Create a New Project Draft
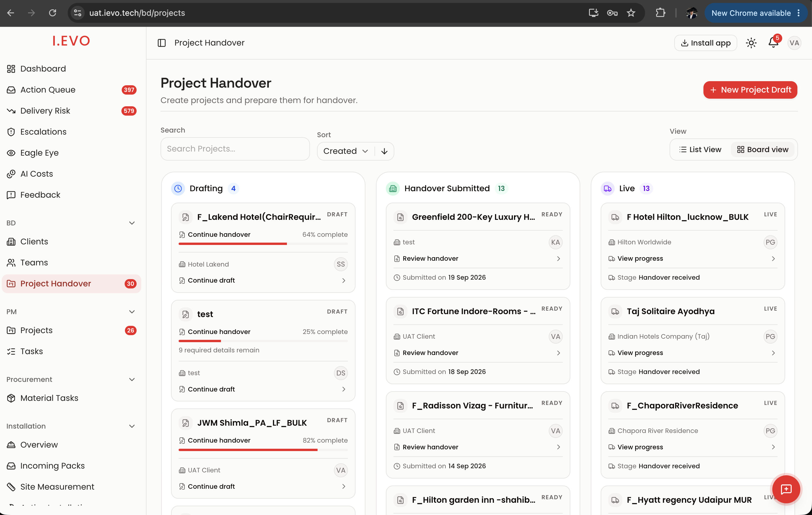Screen dimensions: 812x515 tap(750, 90)
